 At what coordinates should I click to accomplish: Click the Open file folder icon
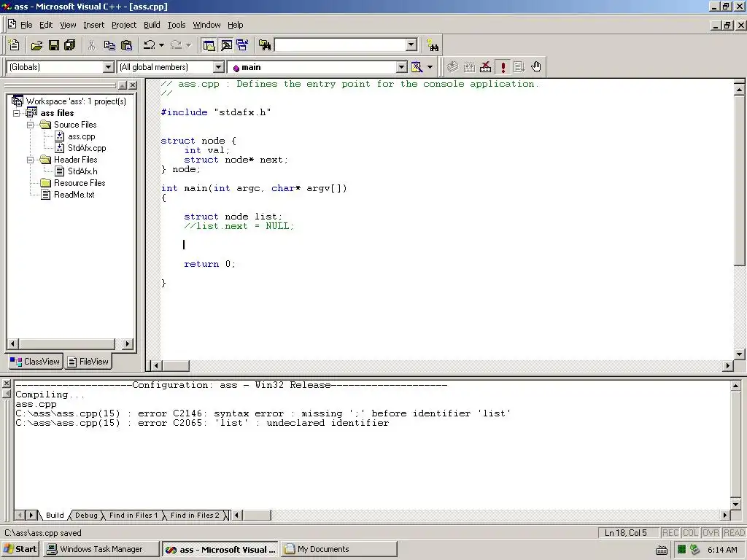pos(36,45)
